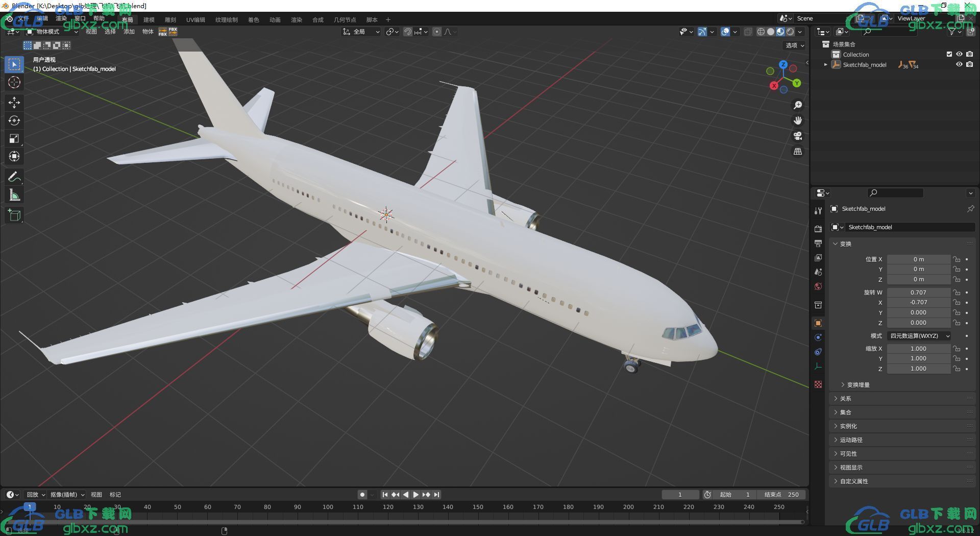Click the red X axis on navigation gizmo
This screenshot has height=536, width=980.
point(774,86)
